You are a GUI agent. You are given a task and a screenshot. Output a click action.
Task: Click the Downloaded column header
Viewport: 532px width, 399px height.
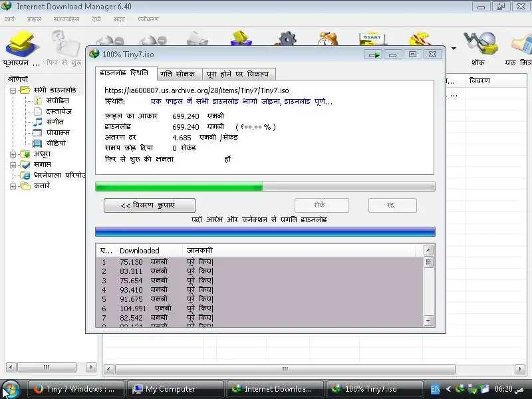point(148,251)
